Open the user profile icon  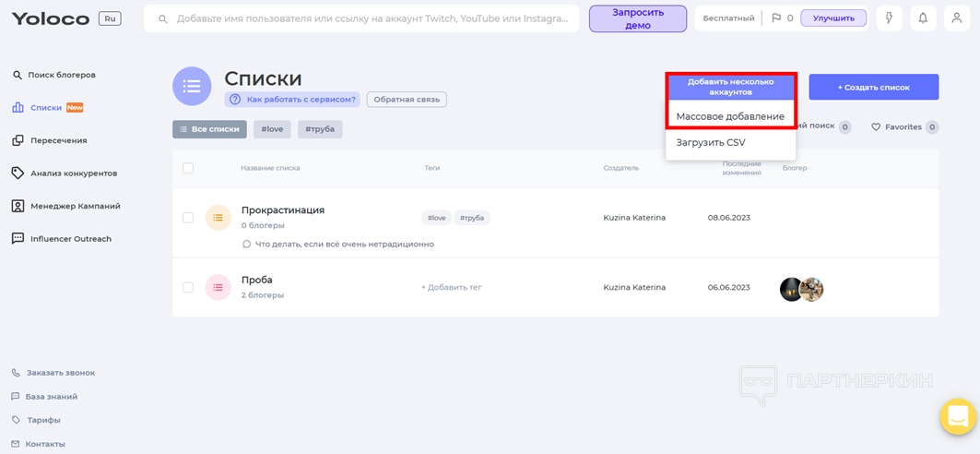click(956, 18)
